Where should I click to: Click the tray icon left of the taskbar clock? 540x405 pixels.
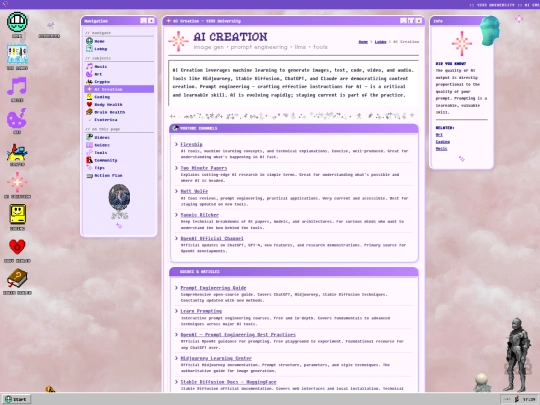(517, 399)
